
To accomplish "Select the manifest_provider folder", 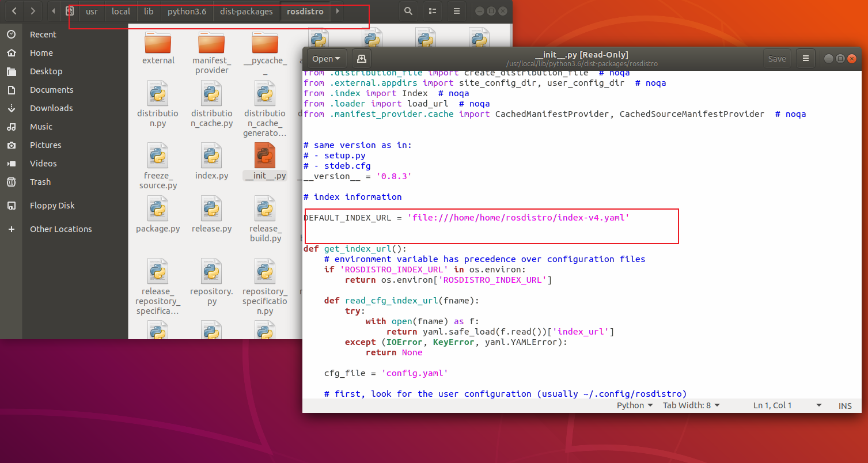I will coord(211,52).
